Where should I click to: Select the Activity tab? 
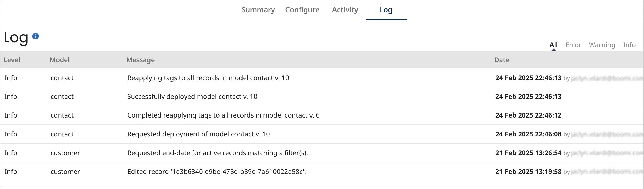(345, 10)
